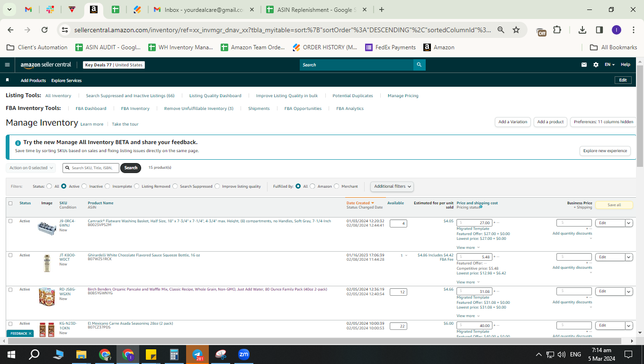Click the bookmark flag icon beside Add Products
The height and width of the screenshot is (364, 644).
tap(8, 80)
